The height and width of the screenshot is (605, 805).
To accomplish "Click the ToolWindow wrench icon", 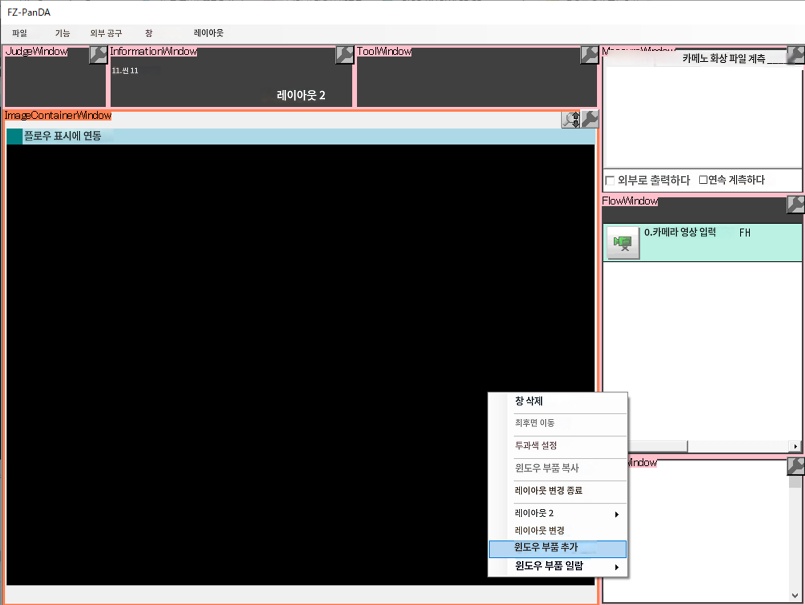I will [590, 54].
